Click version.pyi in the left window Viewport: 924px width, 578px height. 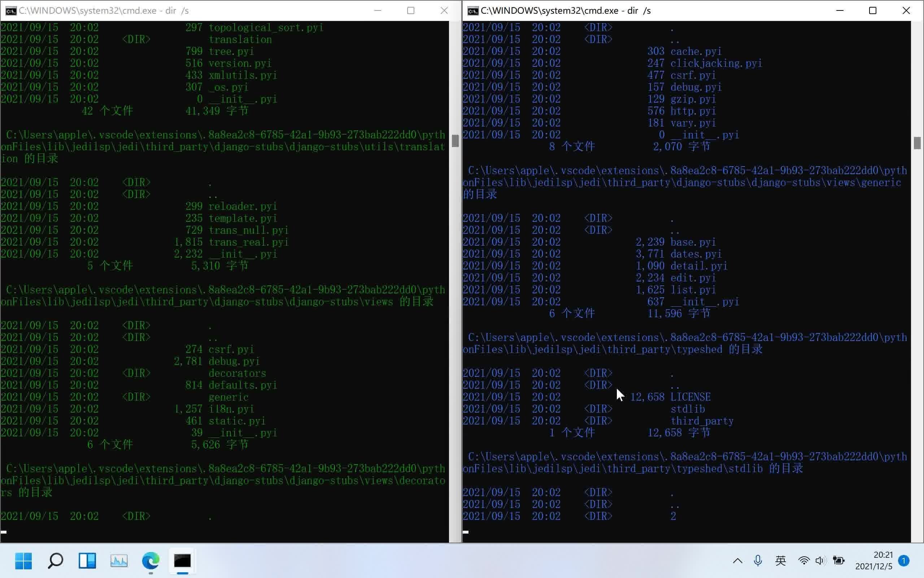(240, 63)
